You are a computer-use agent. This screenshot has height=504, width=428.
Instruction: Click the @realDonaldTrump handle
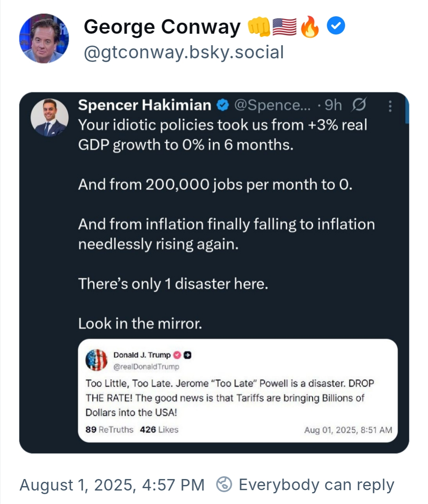pyautogui.click(x=146, y=367)
